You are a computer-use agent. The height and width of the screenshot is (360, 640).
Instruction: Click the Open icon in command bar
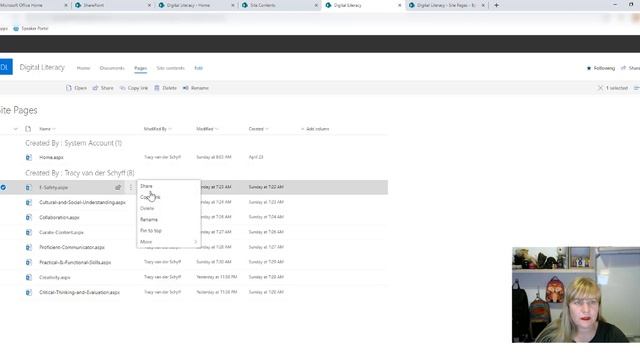pyautogui.click(x=69, y=88)
